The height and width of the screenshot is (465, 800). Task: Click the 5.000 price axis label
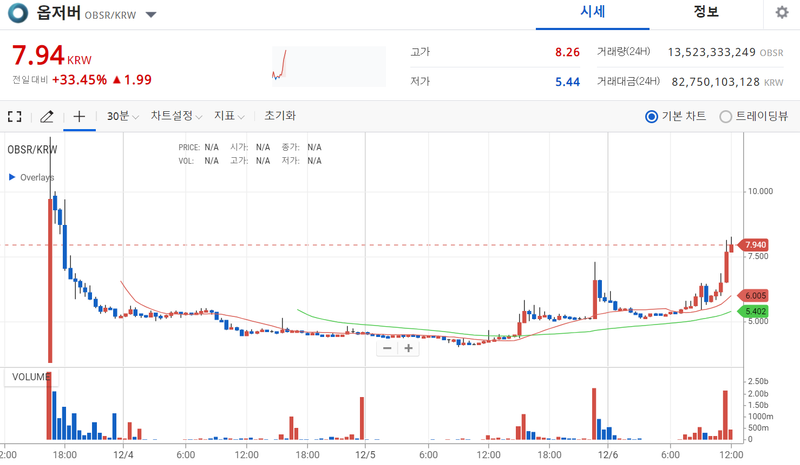point(758,321)
